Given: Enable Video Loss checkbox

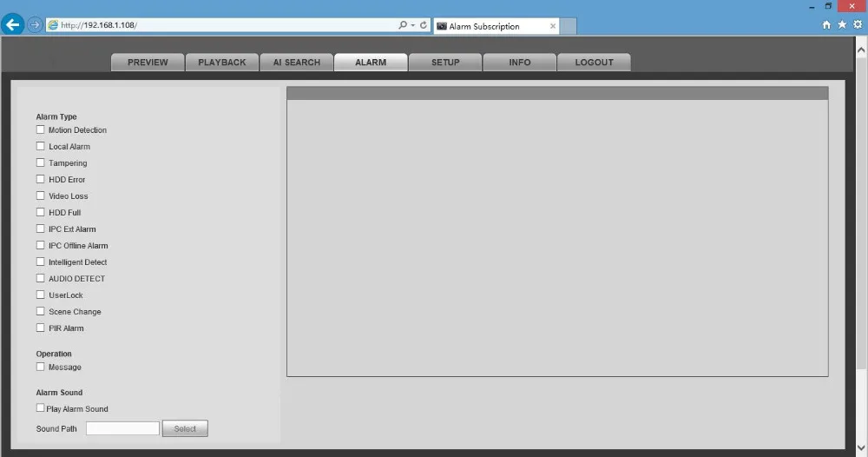Looking at the screenshot, I should (41, 195).
